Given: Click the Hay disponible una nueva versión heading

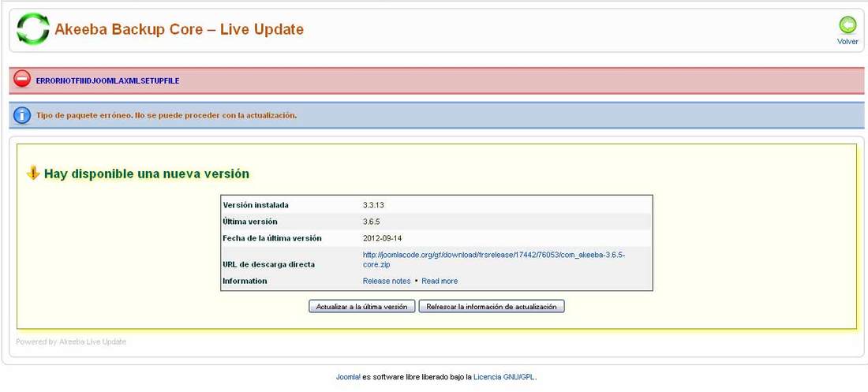Looking at the screenshot, I should click(x=147, y=174).
